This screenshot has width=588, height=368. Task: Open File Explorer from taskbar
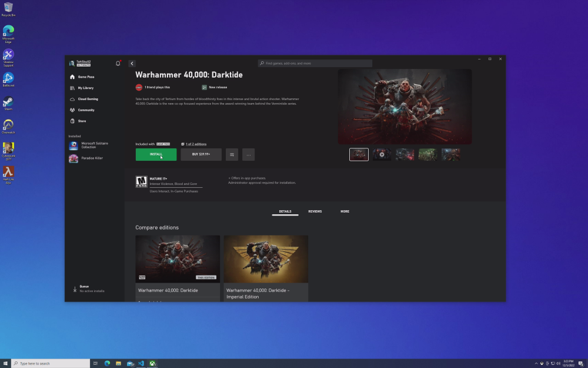[119, 363]
